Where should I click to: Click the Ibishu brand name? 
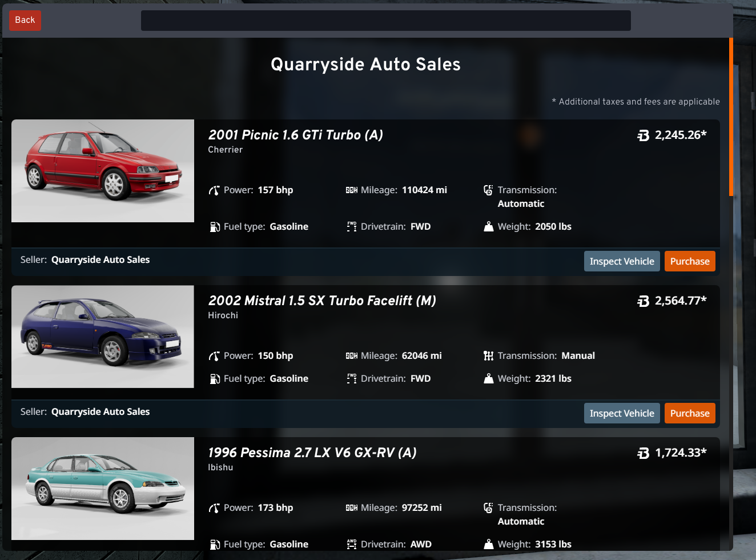pos(220,467)
